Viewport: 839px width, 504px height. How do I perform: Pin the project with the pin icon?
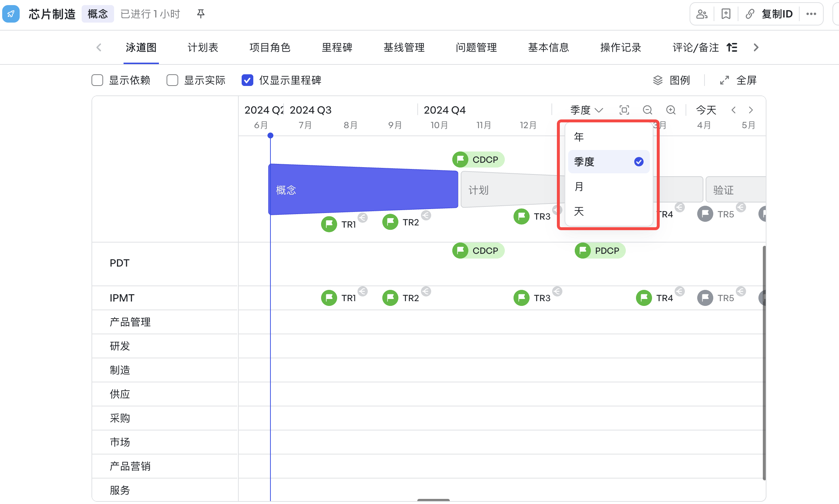tap(200, 14)
